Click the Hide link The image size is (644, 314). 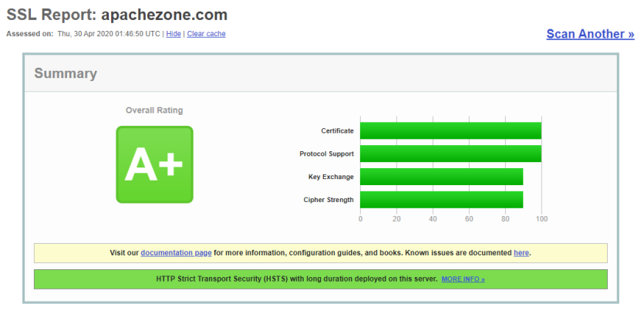click(x=174, y=34)
